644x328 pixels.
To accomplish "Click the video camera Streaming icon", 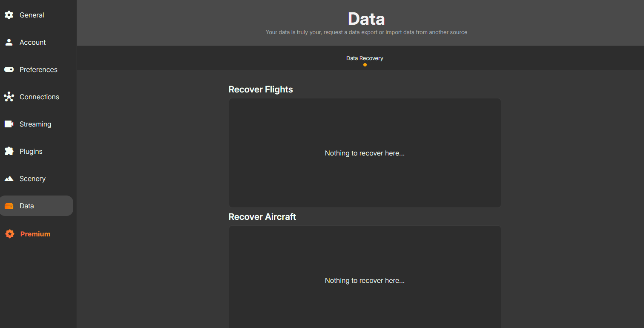I will click(9, 124).
